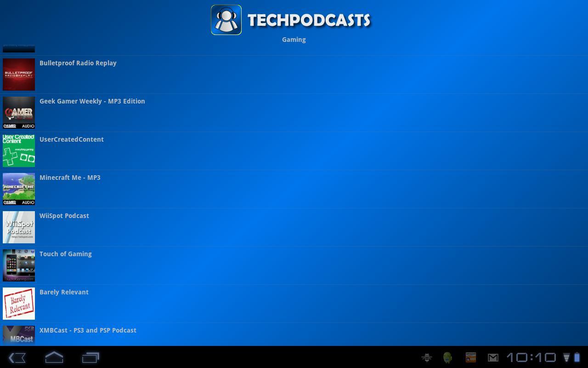Viewport: 588px width, 368px height.
Task: Open the Gmail mail notification icon
Action: [x=493, y=357]
